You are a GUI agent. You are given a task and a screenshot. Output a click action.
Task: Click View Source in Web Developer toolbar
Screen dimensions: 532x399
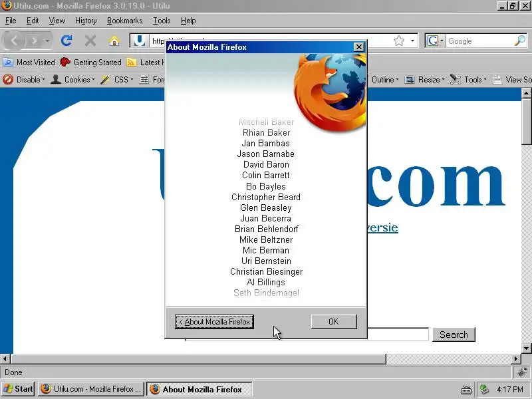(511, 79)
